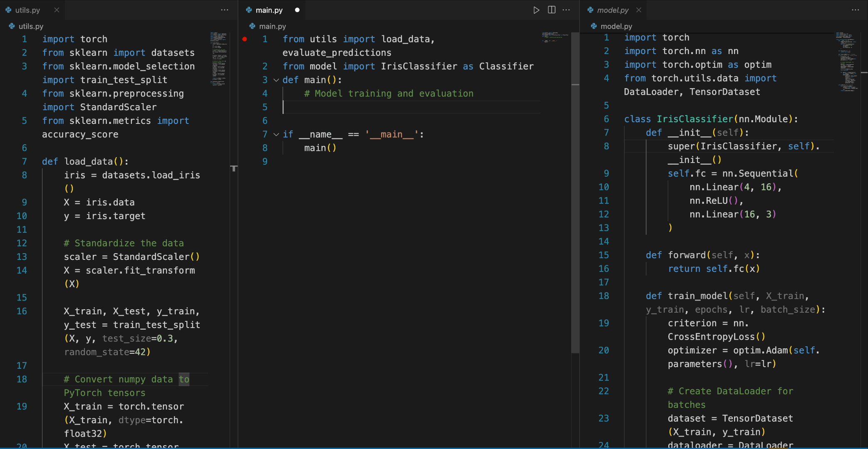The height and width of the screenshot is (449, 868).
Task: Click the red error dot beside main.py
Action: pos(245,39)
